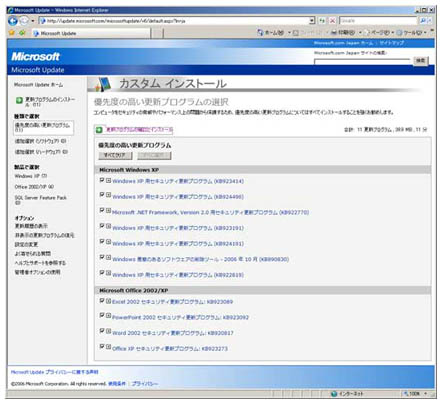Click the site map link in header
Image resolution: width=442 pixels, height=404 pixels.
[x=392, y=43]
